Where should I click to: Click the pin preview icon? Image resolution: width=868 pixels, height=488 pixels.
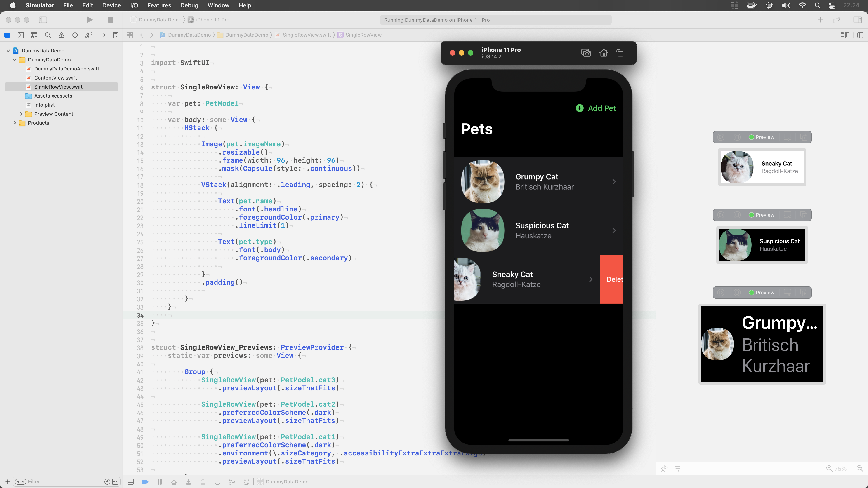click(x=664, y=469)
